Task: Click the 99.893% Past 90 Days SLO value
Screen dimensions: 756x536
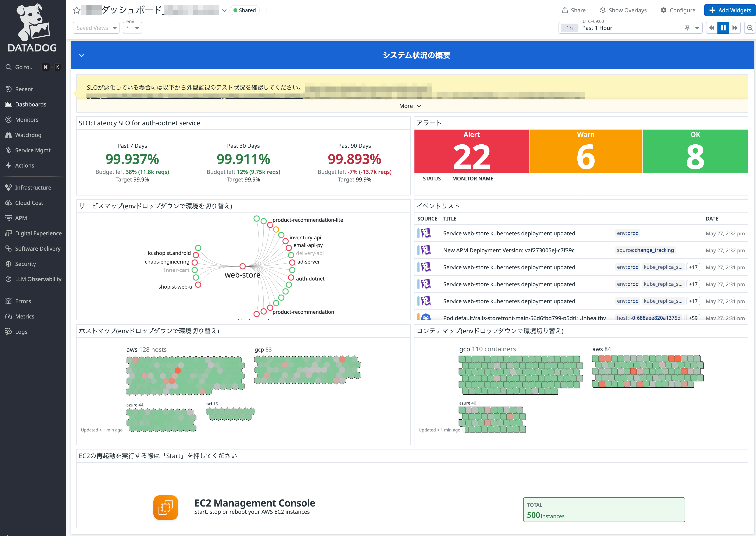Action: coord(354,159)
